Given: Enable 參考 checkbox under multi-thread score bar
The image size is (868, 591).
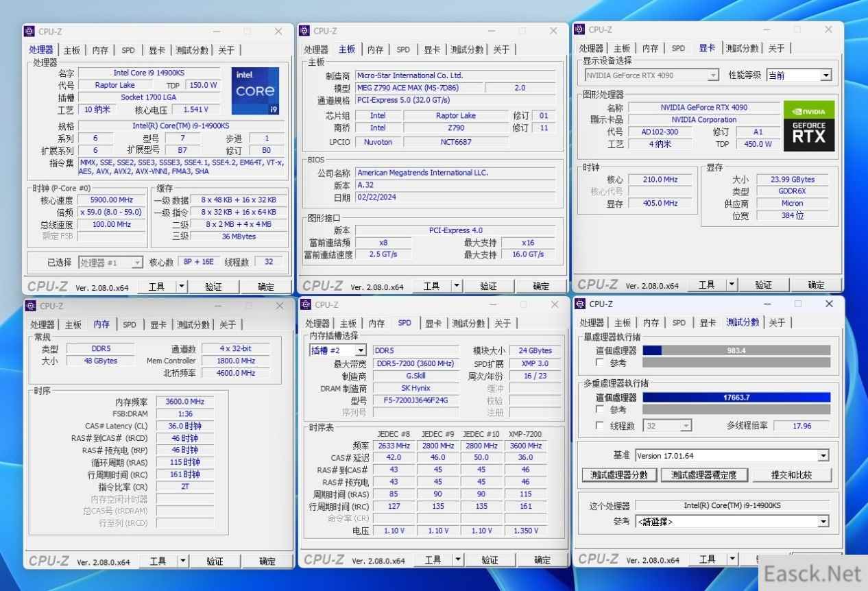Looking at the screenshot, I should (x=601, y=409).
